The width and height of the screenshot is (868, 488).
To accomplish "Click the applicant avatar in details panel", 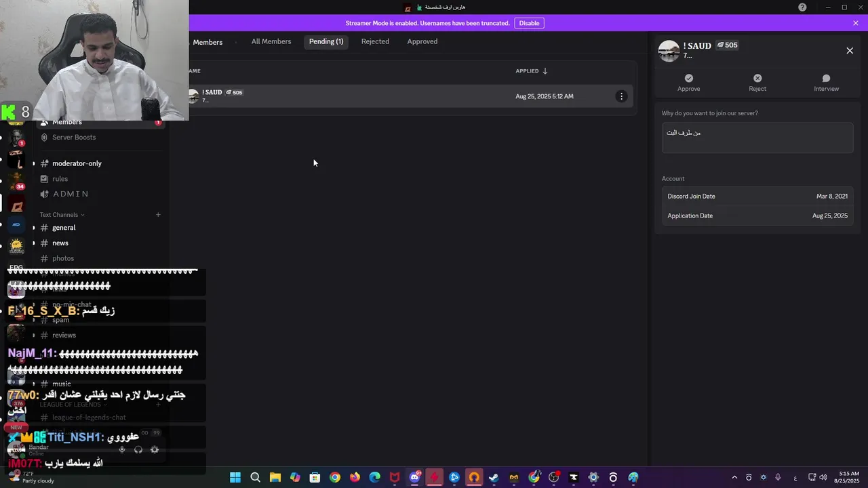I will point(669,51).
